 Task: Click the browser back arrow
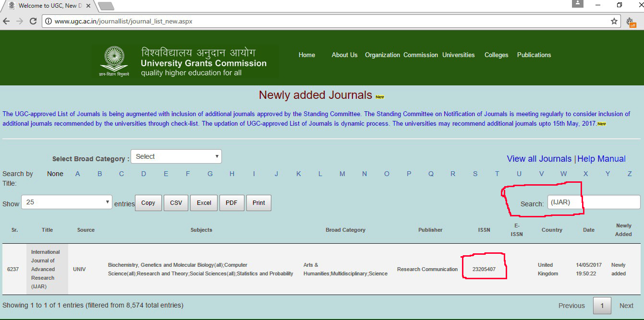coord(6,21)
